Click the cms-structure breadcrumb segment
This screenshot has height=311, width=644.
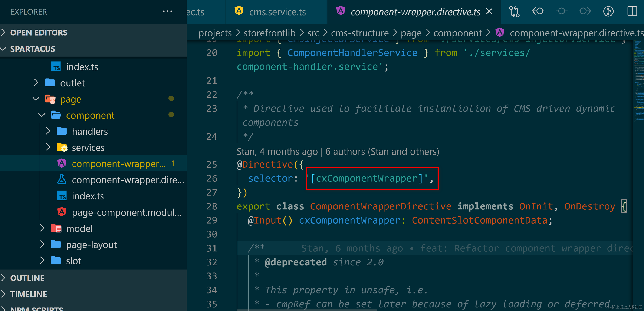click(359, 33)
